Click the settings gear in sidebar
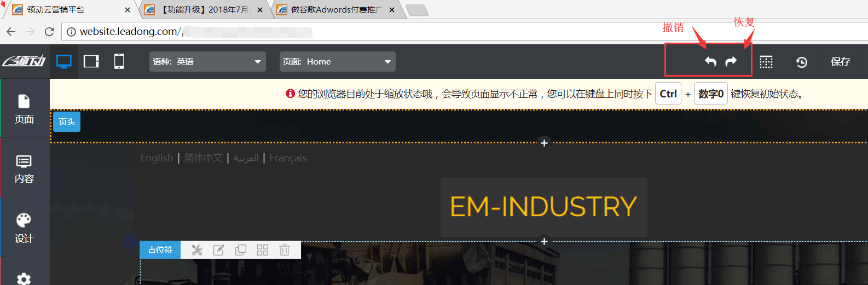 coord(24,278)
